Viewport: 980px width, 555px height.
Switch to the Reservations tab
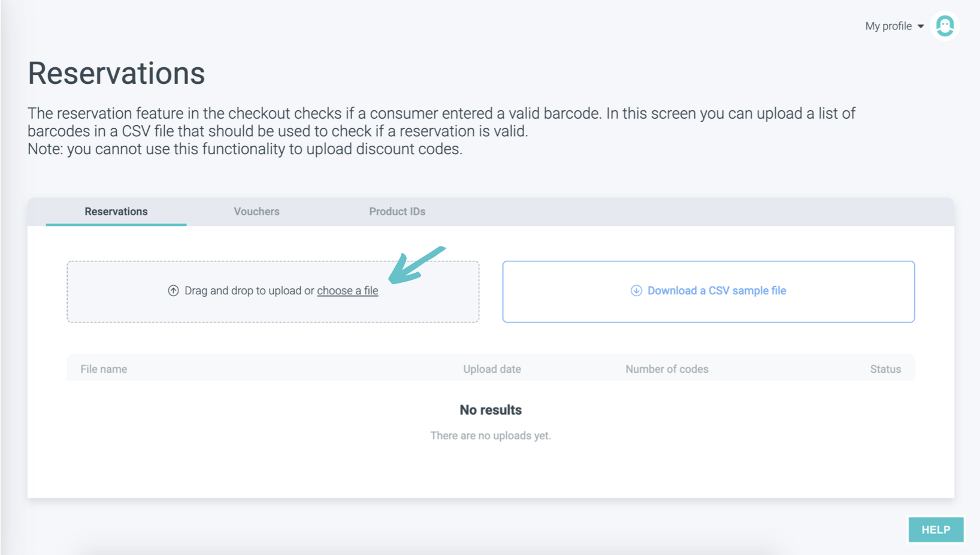[116, 212]
